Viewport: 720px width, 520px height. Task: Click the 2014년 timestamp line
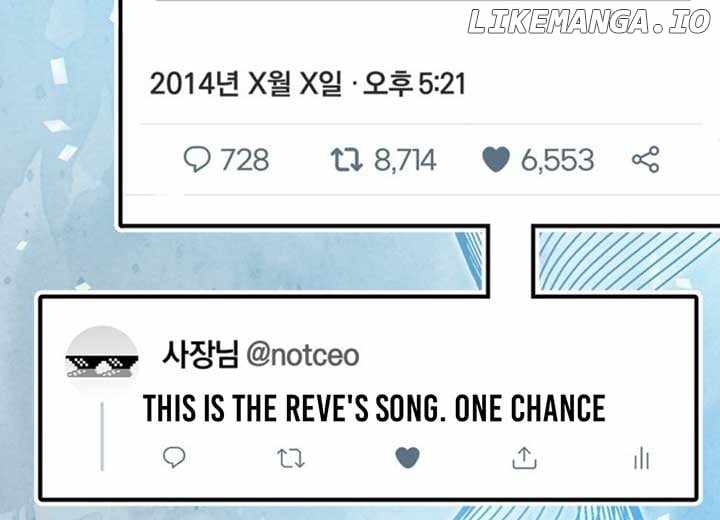[x=307, y=84]
